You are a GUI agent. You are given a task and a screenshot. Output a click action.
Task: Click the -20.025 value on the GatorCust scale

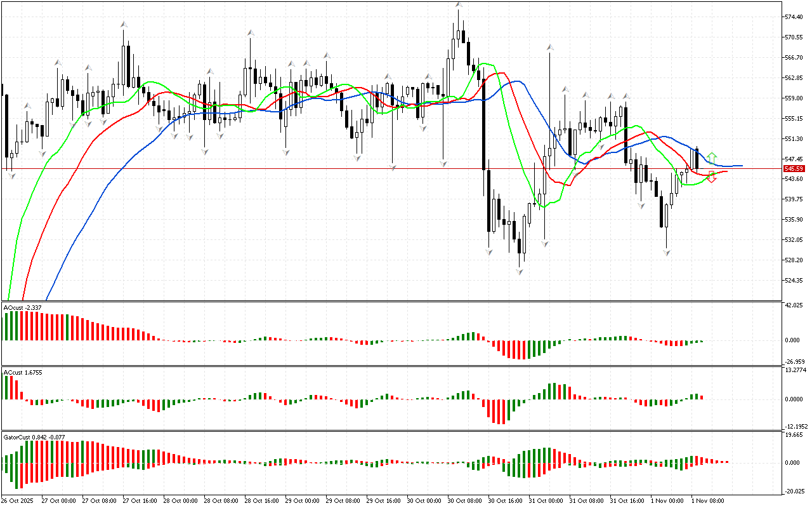coord(794,490)
